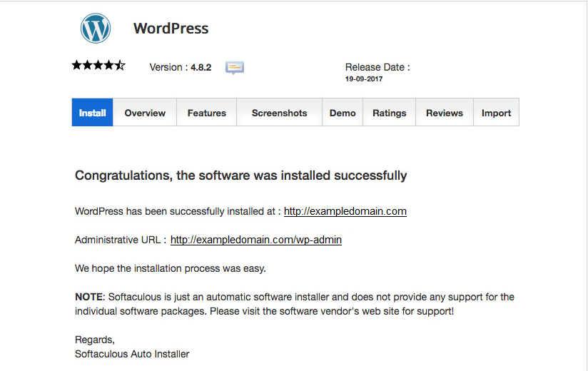The image size is (588, 371).
Task: View the Screenshots tab
Action: point(280,113)
